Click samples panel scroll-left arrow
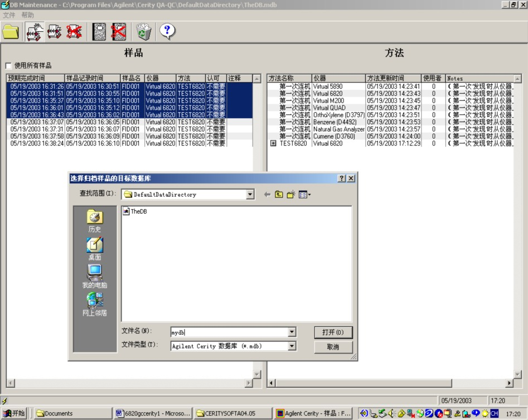 click(11, 383)
